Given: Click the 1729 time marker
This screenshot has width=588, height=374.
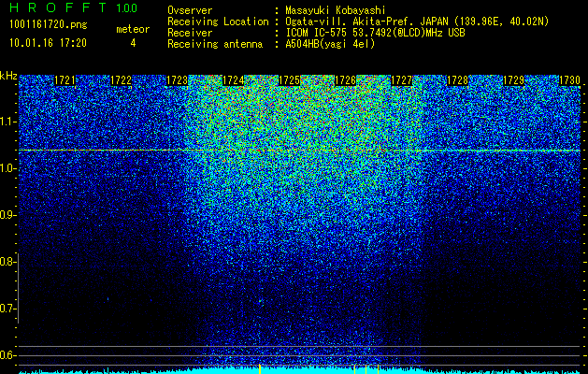Looking at the screenshot, I should click(x=513, y=80).
